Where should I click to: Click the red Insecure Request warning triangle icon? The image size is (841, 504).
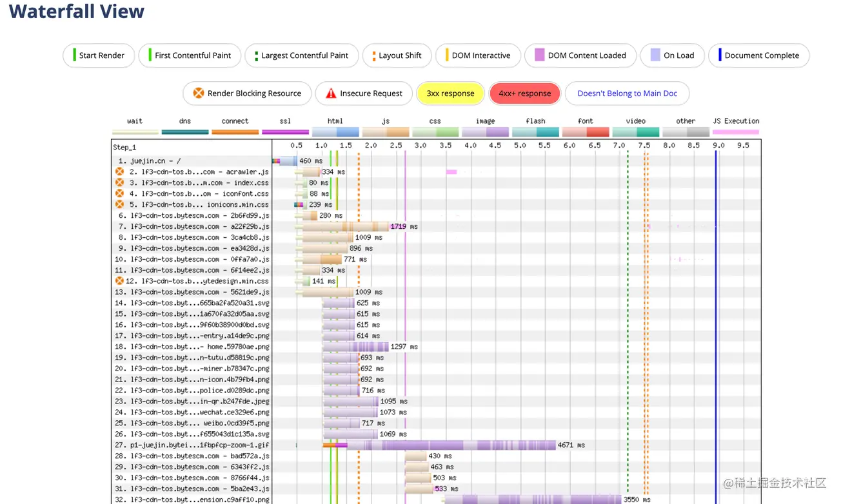331,93
